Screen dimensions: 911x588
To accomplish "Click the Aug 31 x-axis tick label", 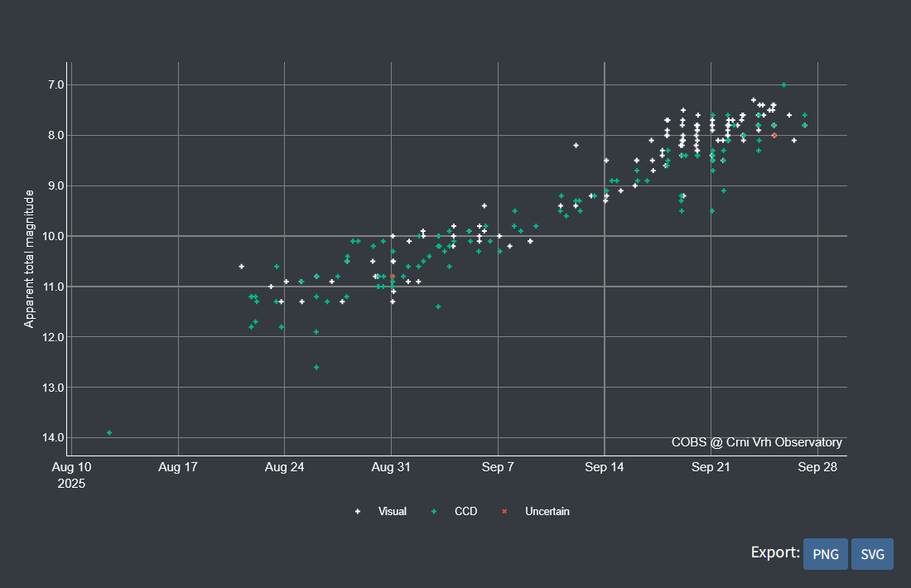I will pyautogui.click(x=391, y=467).
